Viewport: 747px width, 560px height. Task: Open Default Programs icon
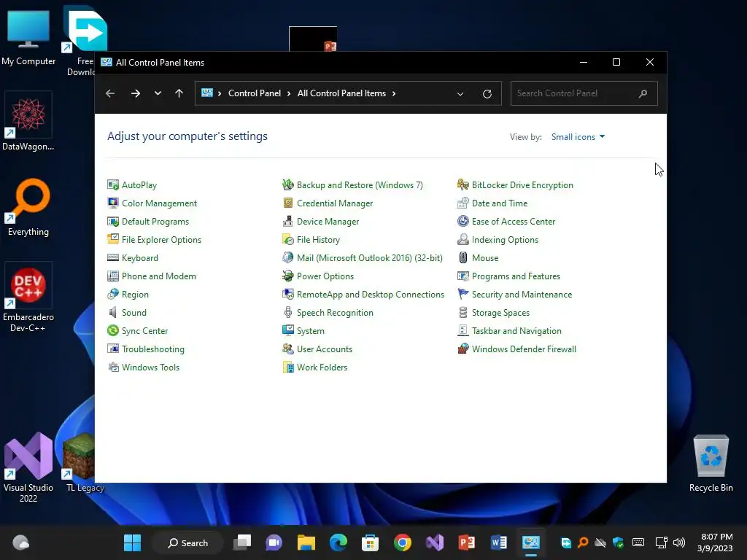[x=113, y=222]
